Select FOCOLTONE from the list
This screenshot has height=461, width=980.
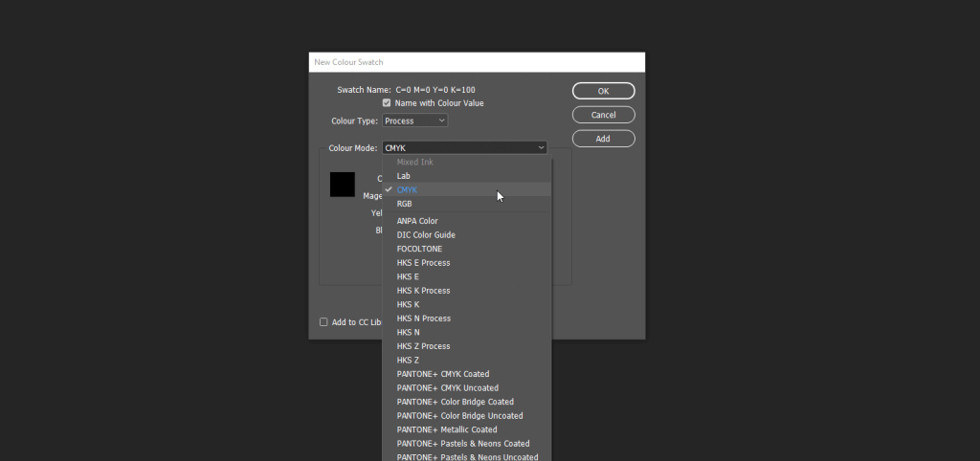point(419,249)
